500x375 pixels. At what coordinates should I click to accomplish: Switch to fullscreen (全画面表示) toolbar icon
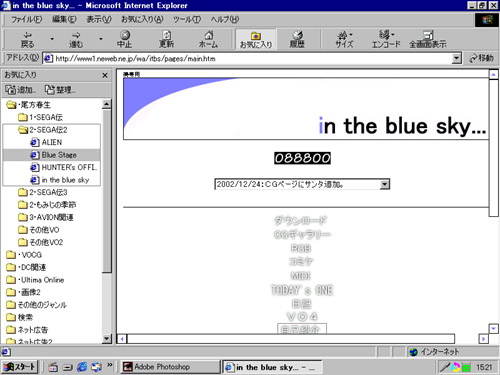tap(428, 39)
